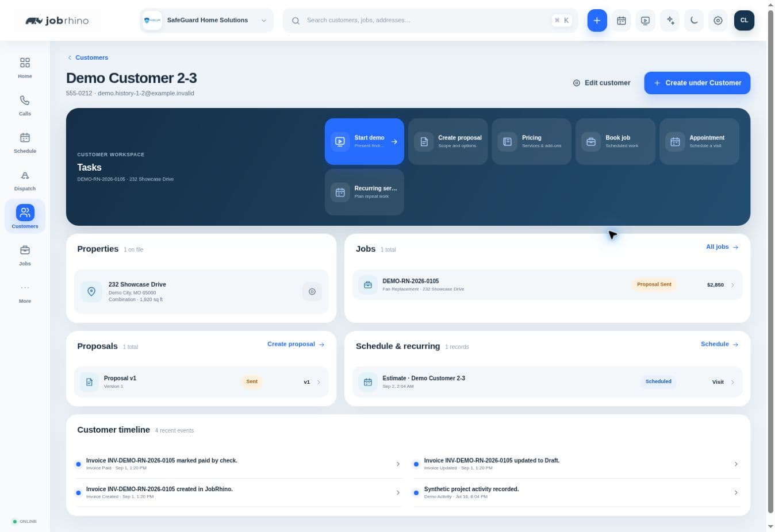
Task: Click the calendar icon of Estimate record
Action: click(x=368, y=382)
